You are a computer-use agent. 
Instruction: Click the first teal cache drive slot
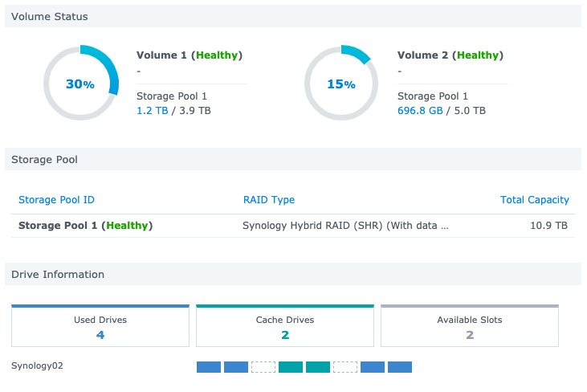coord(290,367)
